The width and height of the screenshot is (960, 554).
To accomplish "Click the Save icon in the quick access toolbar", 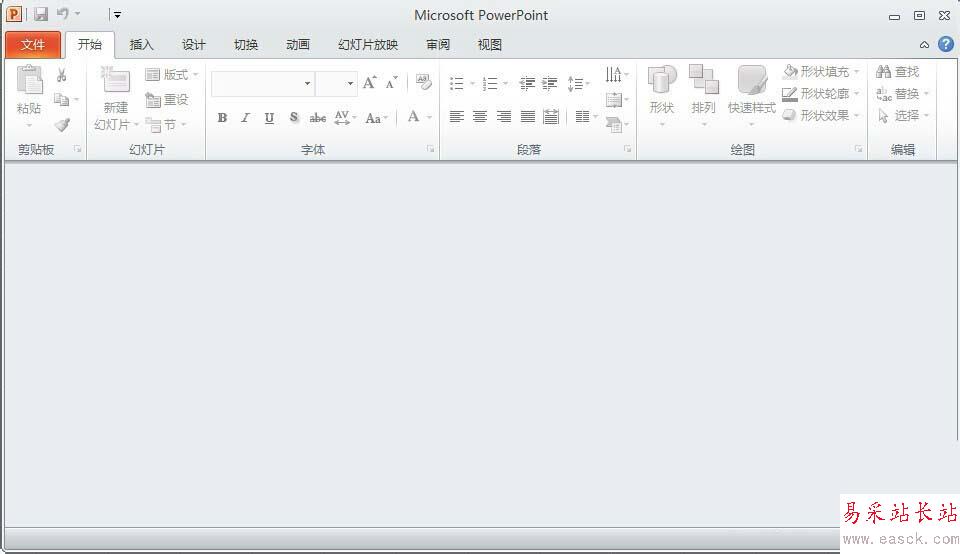I will pos(40,14).
